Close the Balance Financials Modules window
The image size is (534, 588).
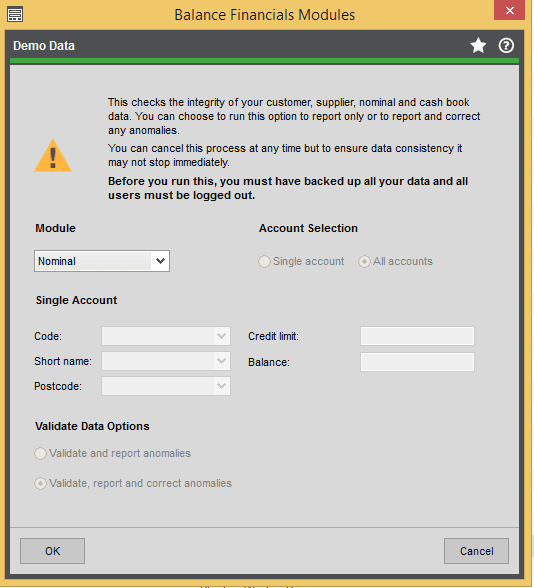pos(509,10)
